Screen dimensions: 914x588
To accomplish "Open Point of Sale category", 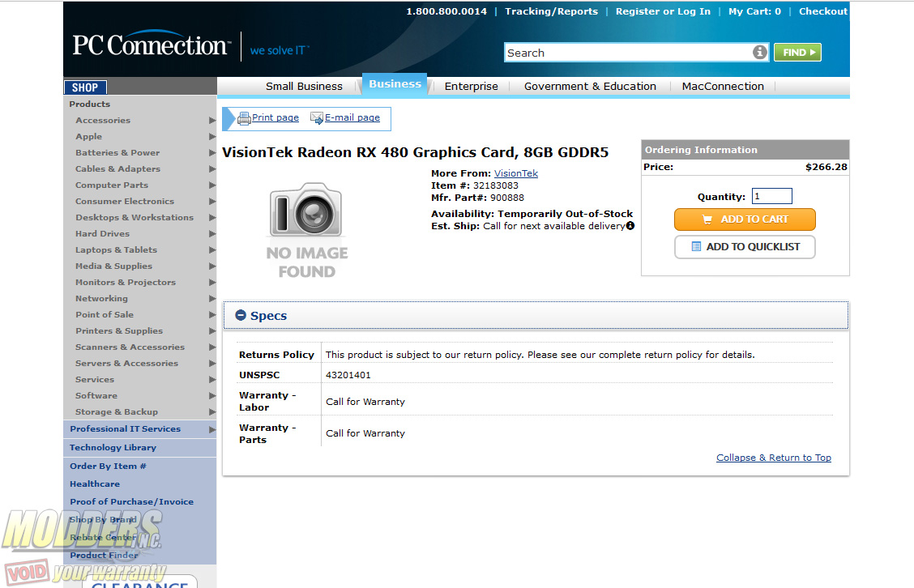I will click(x=105, y=315).
